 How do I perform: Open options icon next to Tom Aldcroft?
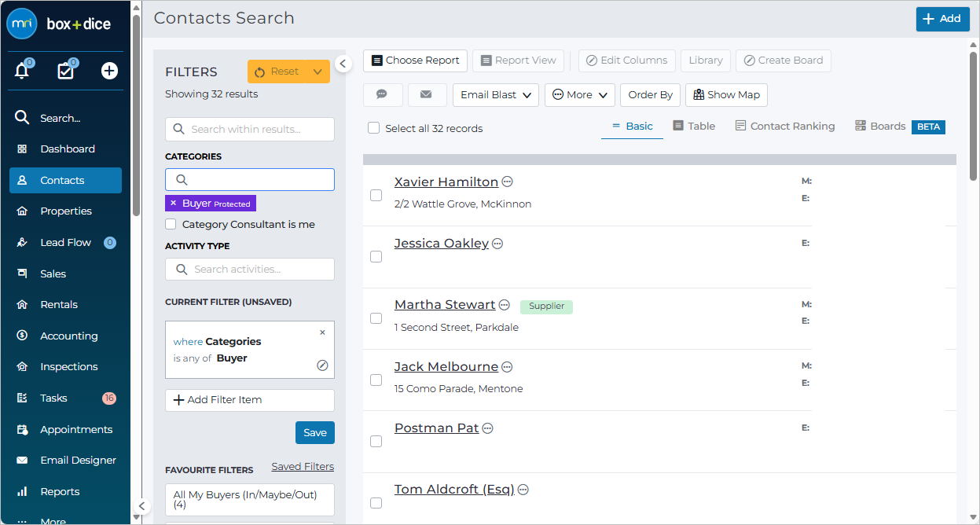[523, 490]
